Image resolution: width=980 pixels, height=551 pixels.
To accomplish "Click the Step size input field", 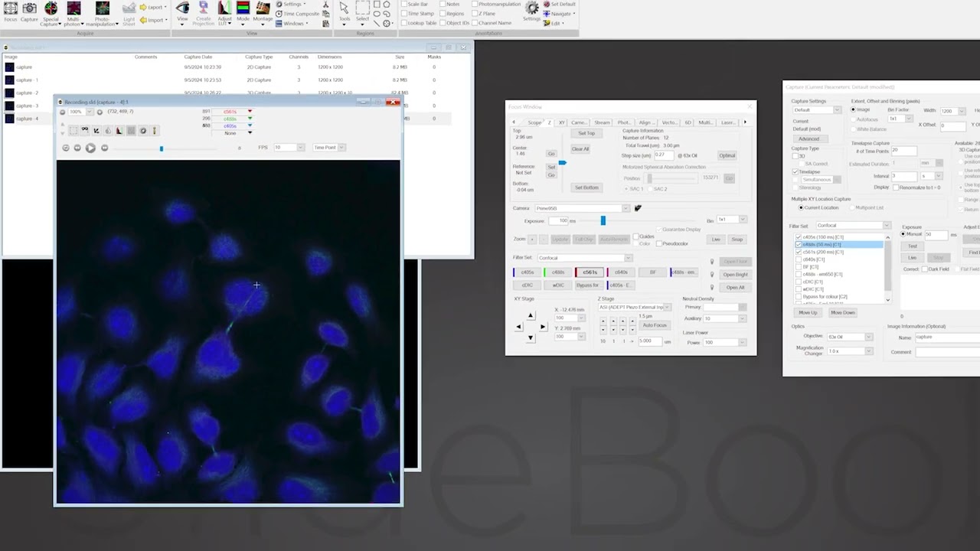I will [x=663, y=155].
